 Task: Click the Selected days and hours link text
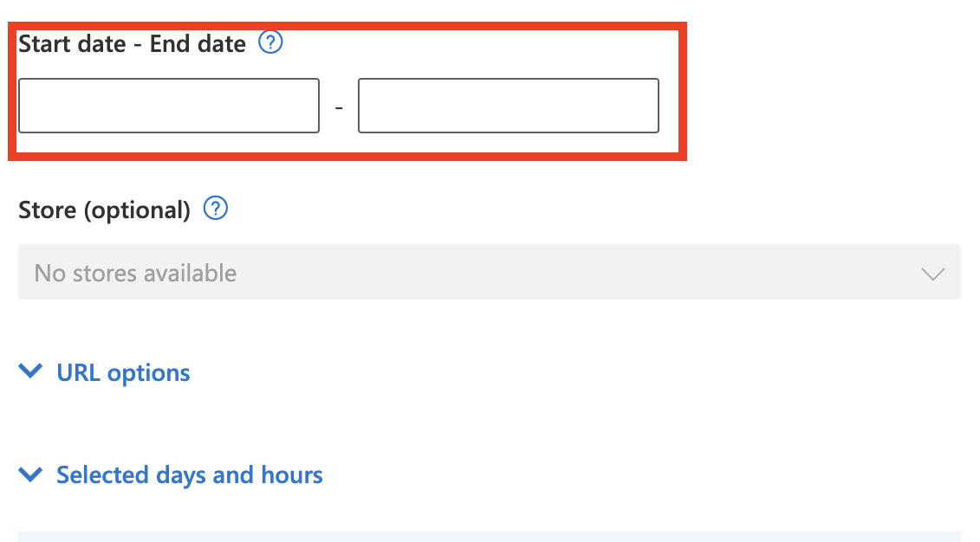(189, 475)
